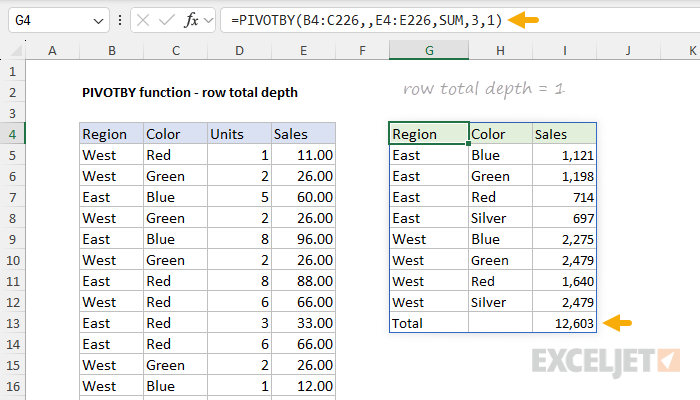700x400 pixels.
Task: Click the three-dot handle beside Name Box
Action: 120,20
